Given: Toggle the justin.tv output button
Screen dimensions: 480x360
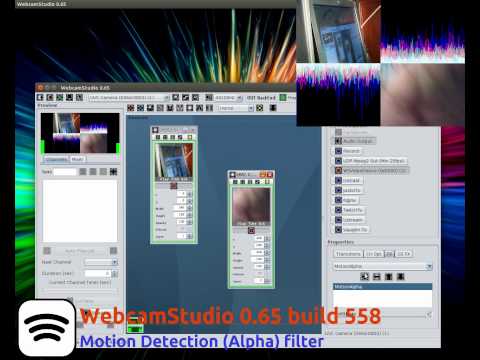Looking at the screenshot, I should pos(349,190).
